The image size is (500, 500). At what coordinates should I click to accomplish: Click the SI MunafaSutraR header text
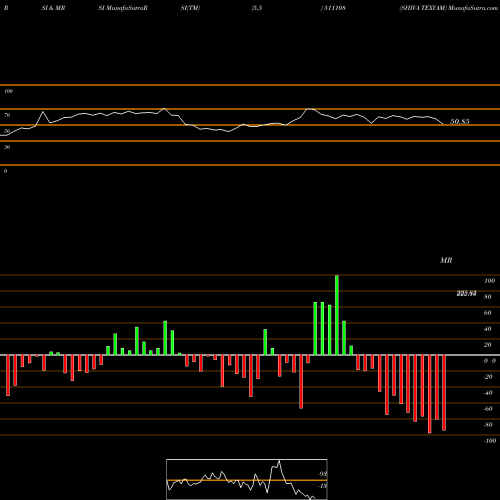pos(123,8)
